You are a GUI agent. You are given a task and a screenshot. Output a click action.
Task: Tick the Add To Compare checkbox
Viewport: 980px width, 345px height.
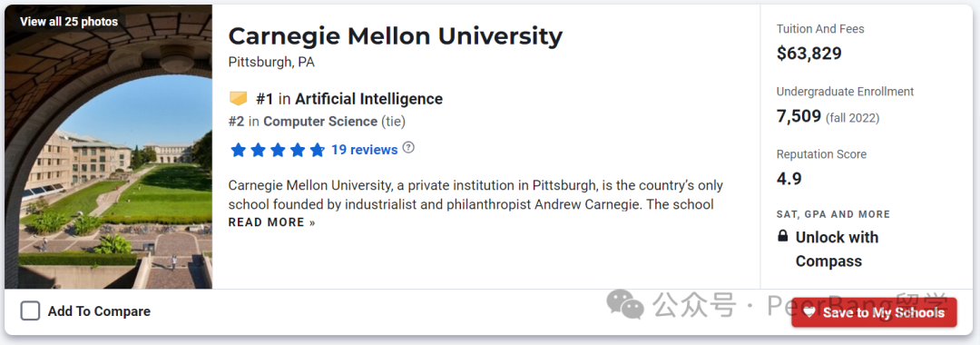point(30,311)
